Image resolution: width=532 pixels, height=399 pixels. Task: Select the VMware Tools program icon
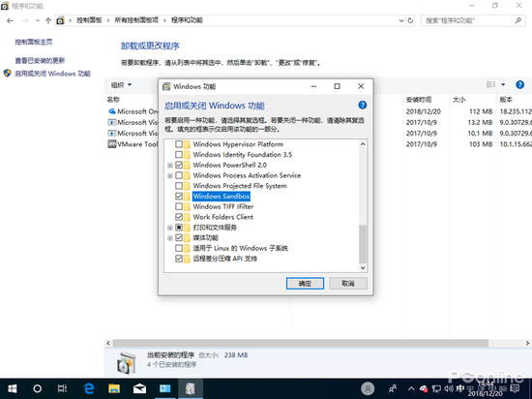pos(112,144)
